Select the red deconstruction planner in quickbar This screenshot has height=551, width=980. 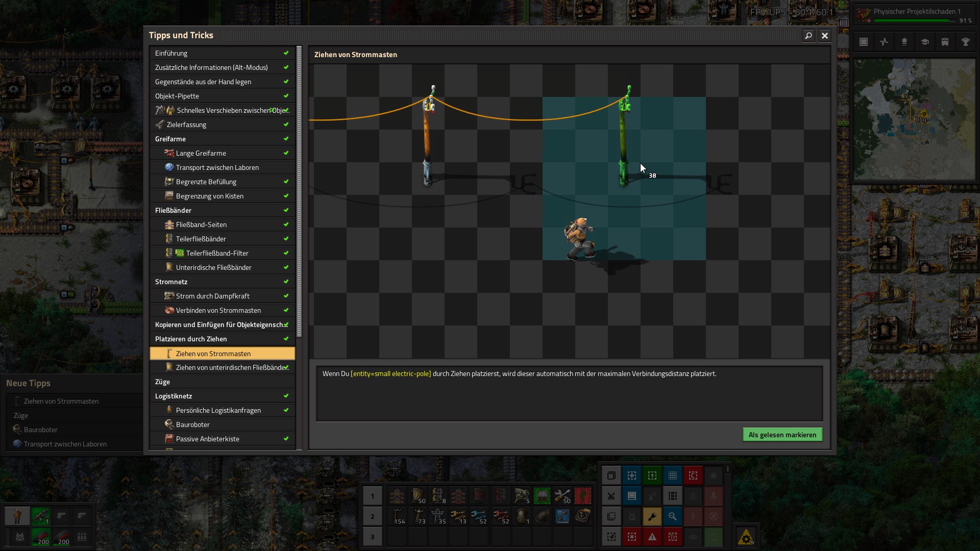583,496
